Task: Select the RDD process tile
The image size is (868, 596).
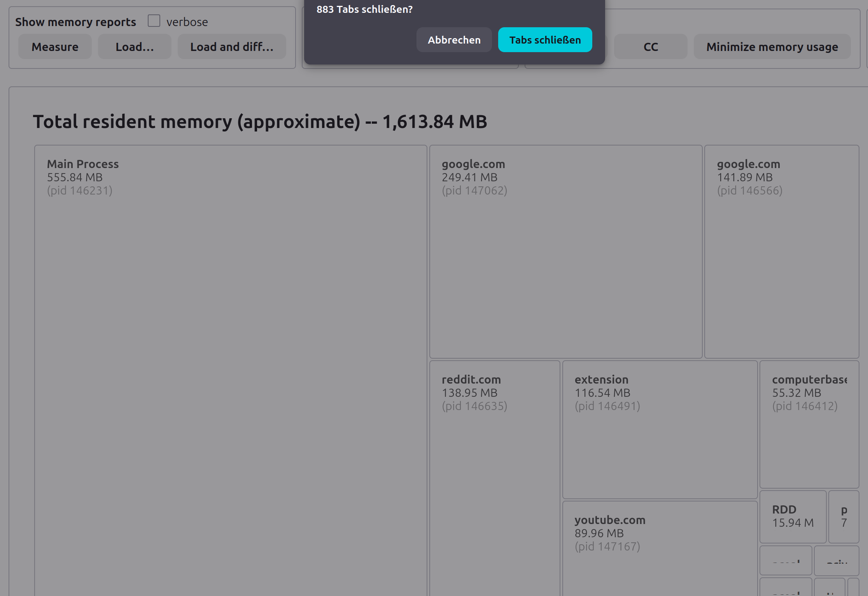Action: (793, 516)
